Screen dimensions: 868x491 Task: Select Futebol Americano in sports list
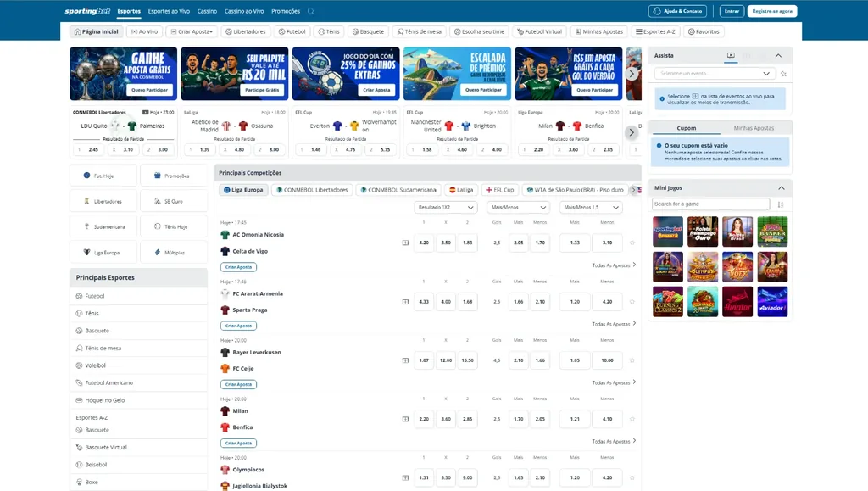click(138, 383)
